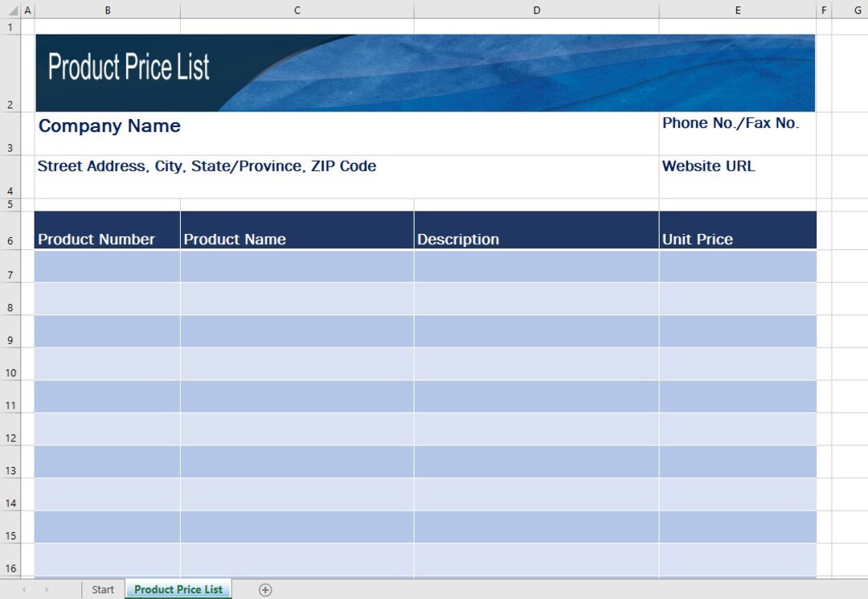Image resolution: width=868 pixels, height=599 pixels.
Task: Click the New Sheet plus icon
Action: tap(265, 589)
